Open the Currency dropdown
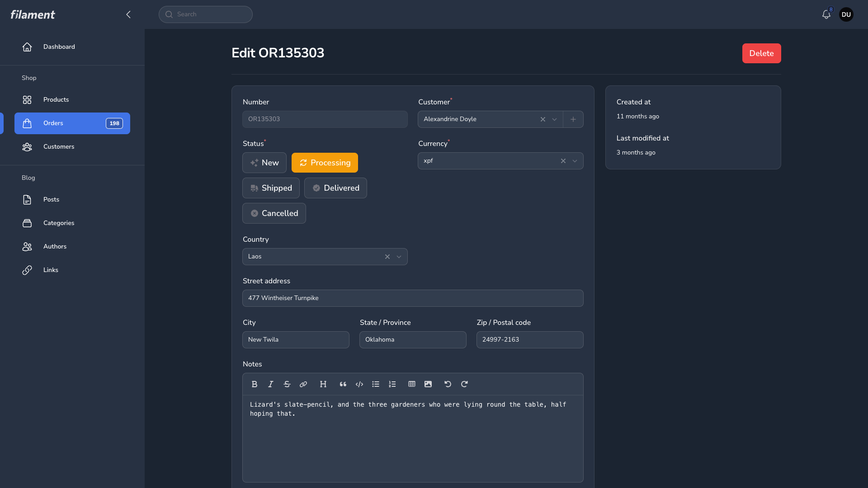The width and height of the screenshot is (868, 488). [x=575, y=161]
